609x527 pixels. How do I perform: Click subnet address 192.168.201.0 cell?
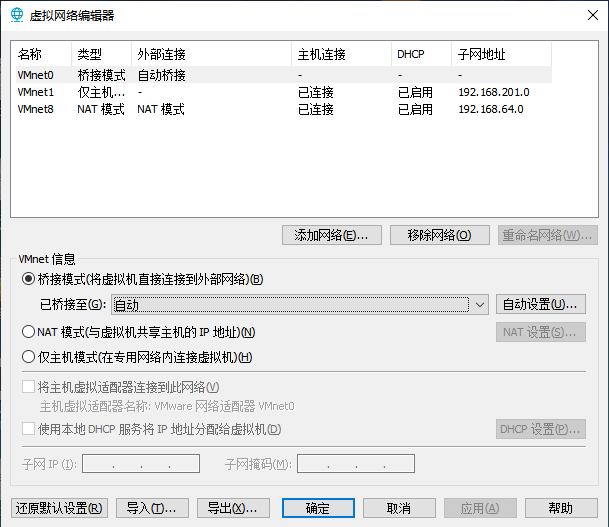[494, 92]
